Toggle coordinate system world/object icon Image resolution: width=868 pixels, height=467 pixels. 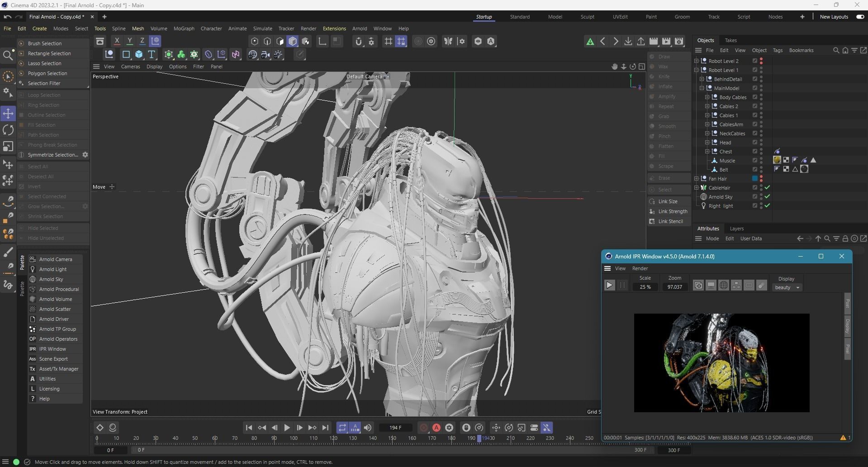155,41
